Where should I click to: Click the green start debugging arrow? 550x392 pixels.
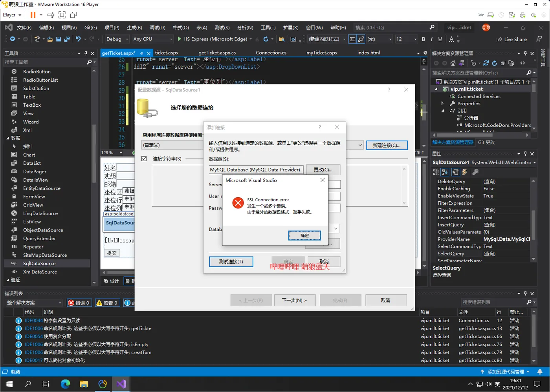180,39
